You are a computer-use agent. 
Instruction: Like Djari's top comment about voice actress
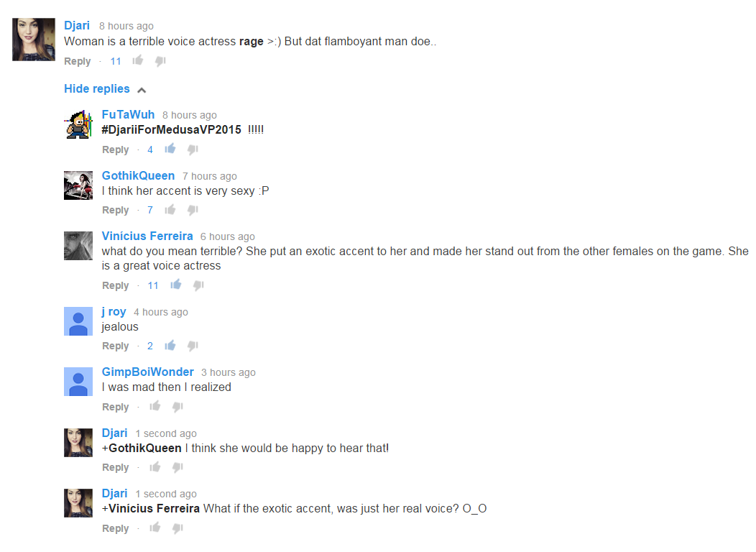[x=138, y=60]
